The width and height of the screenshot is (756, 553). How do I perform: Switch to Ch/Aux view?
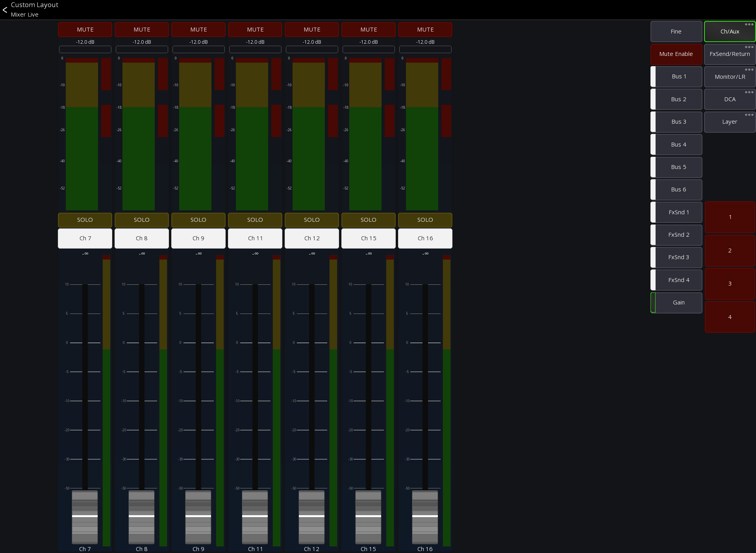coord(730,32)
